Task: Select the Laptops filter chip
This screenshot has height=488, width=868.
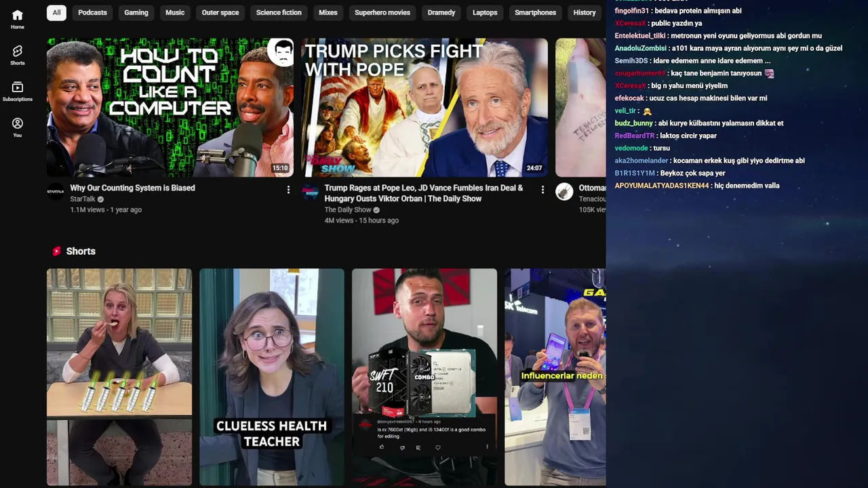Action: click(x=485, y=12)
